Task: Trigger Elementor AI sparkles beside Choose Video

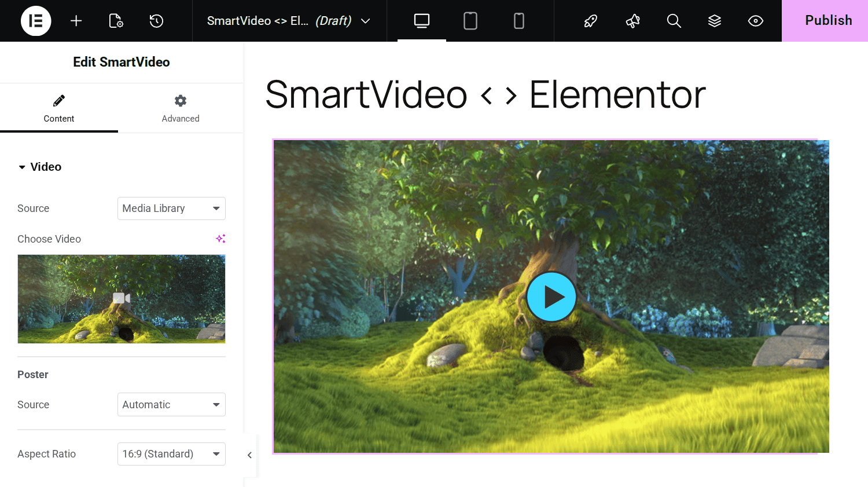Action: click(220, 238)
